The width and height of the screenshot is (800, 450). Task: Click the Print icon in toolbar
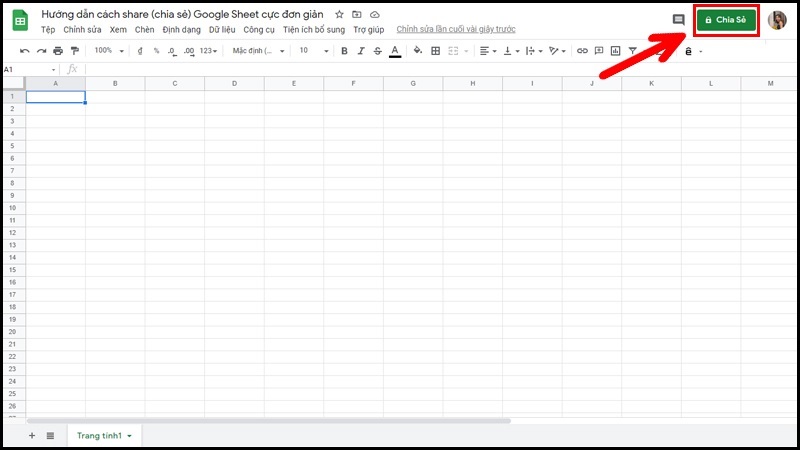(58, 51)
